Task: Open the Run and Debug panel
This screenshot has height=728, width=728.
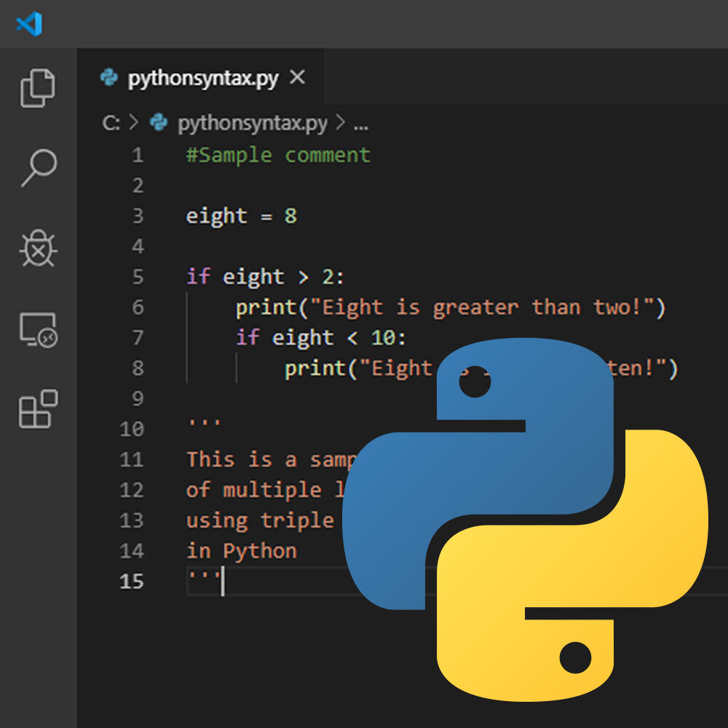Action: pyautogui.click(x=38, y=248)
